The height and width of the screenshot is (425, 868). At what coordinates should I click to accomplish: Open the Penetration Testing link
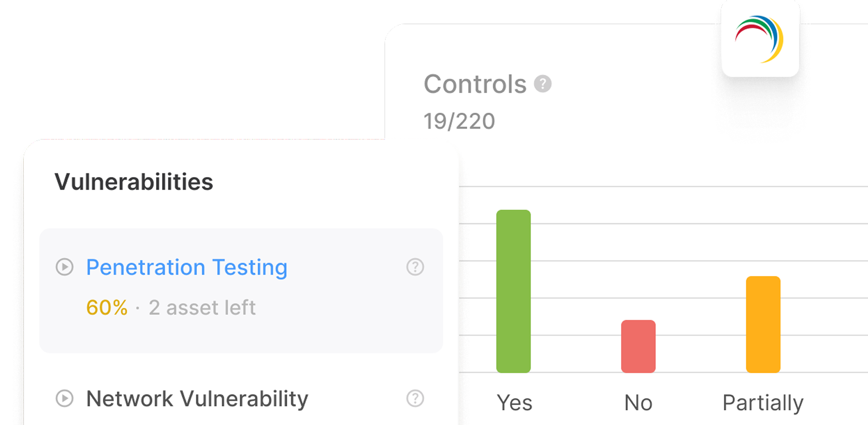click(186, 268)
